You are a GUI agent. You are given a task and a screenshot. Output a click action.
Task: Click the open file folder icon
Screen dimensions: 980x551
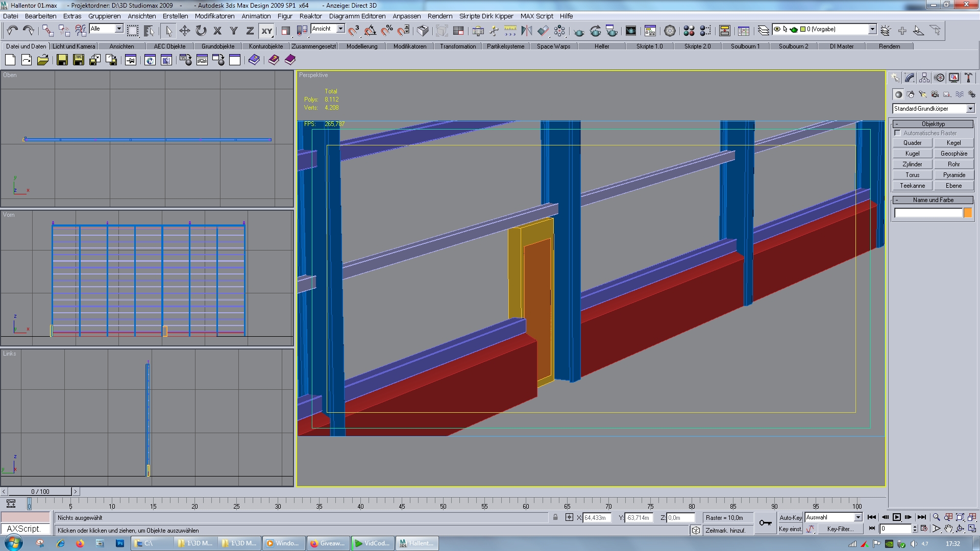[x=43, y=60]
